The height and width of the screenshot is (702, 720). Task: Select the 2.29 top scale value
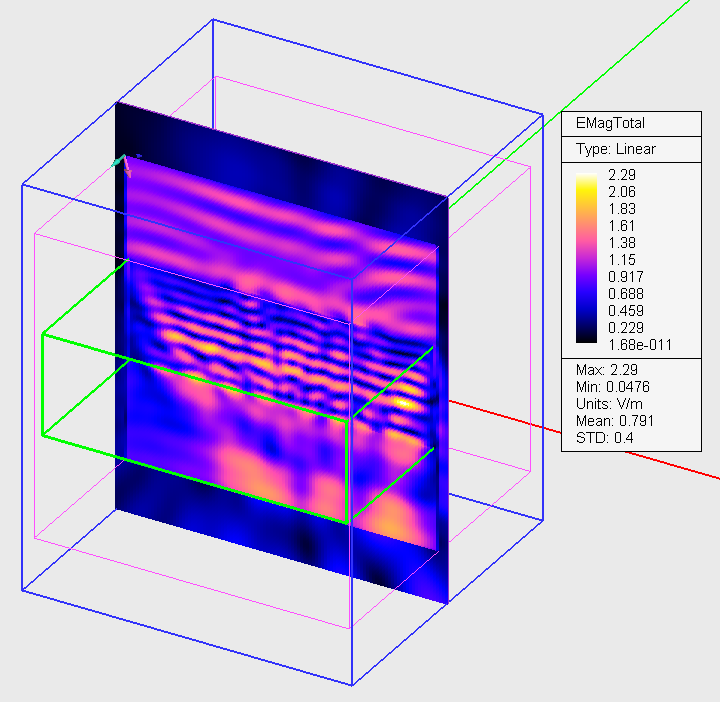[622, 175]
